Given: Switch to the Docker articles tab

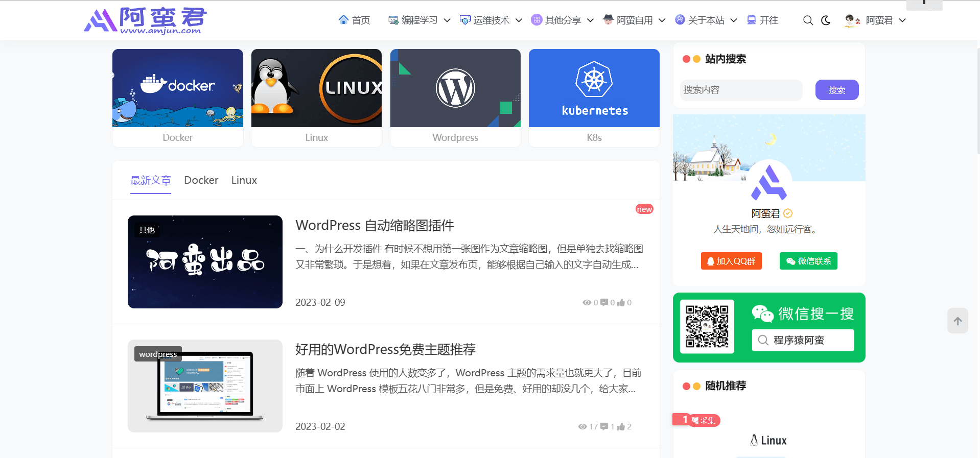Looking at the screenshot, I should tap(201, 180).
